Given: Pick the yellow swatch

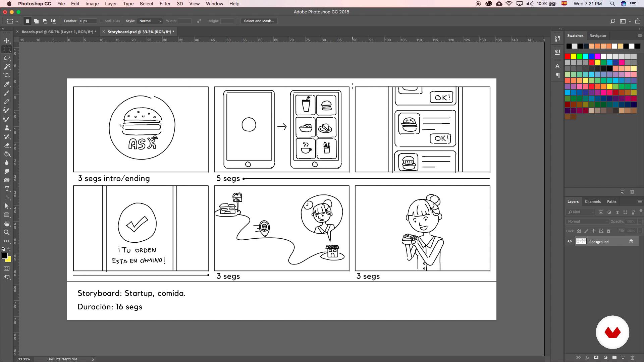Looking at the screenshot, I should coord(574,56).
